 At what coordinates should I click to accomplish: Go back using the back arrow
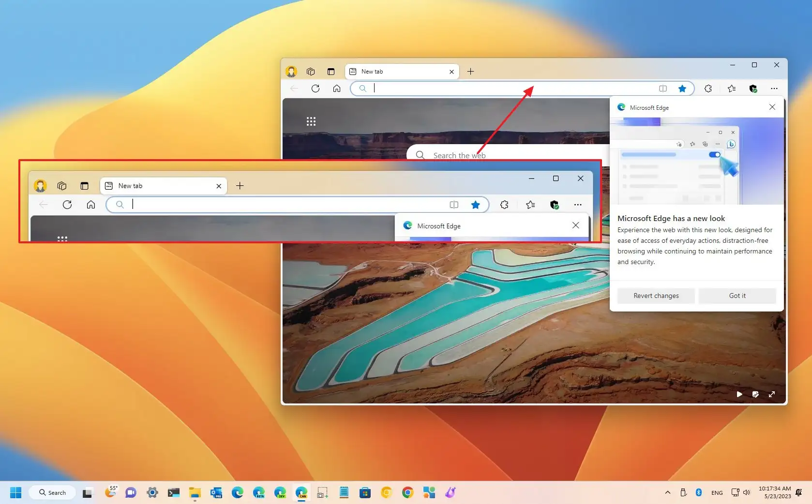(44, 205)
